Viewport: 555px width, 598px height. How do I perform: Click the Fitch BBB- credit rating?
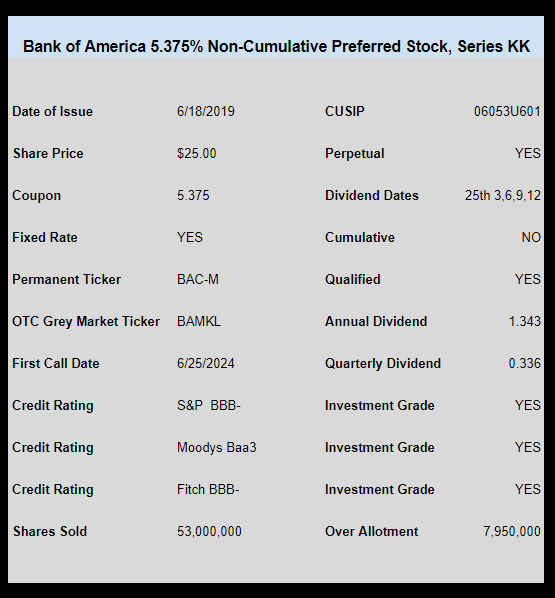[x=208, y=489]
